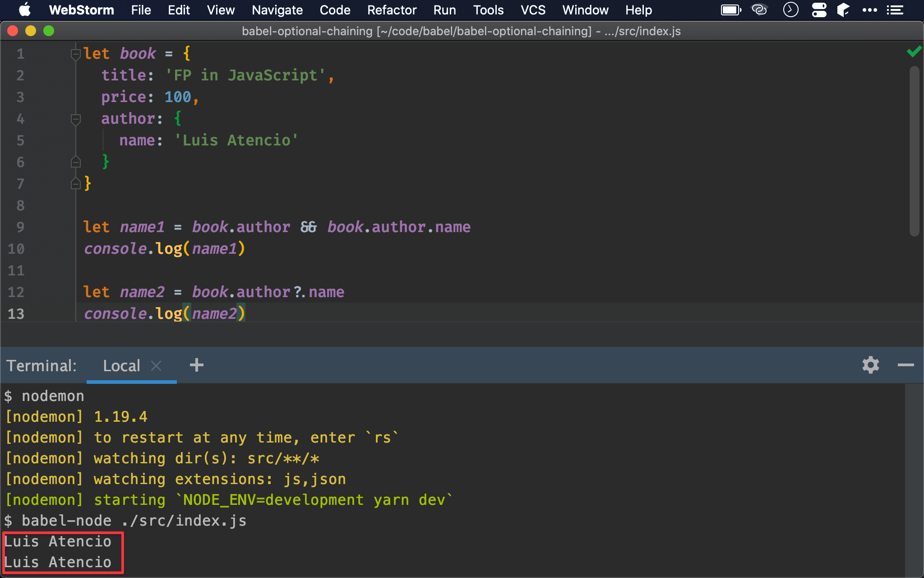924x578 pixels.
Task: Click the 'watching dir(s): src/**/*' line
Action: pos(162,458)
